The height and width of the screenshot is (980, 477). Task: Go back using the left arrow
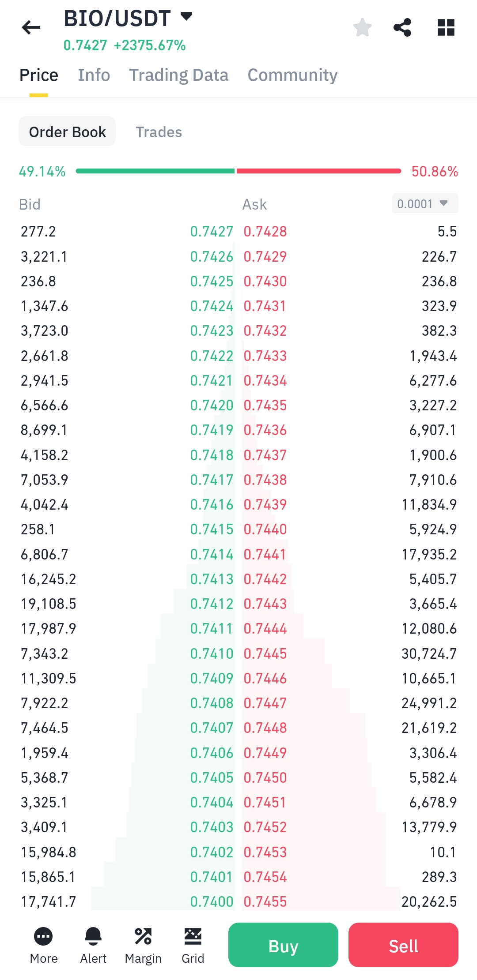click(x=31, y=27)
